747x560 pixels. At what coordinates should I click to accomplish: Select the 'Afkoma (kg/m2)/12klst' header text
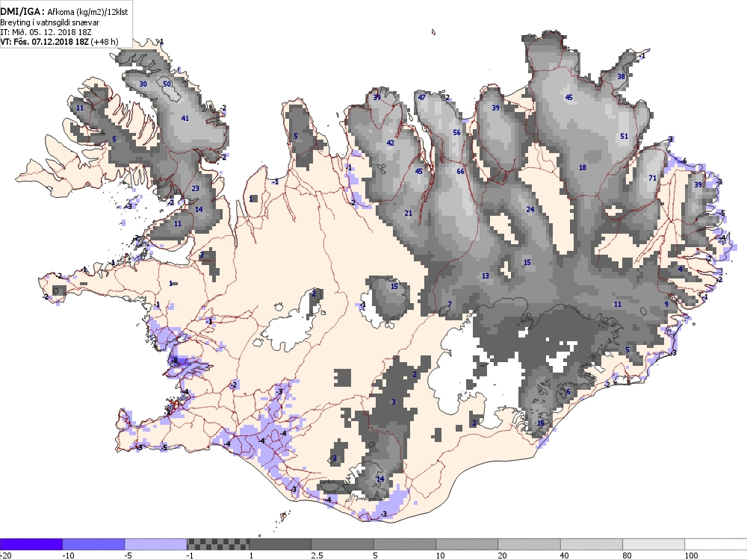click(87, 12)
